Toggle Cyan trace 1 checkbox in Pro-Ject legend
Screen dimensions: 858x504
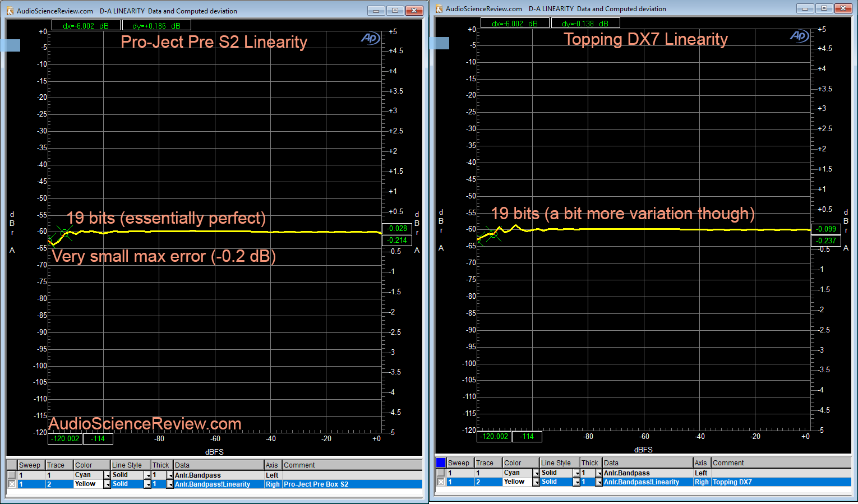coord(12,475)
